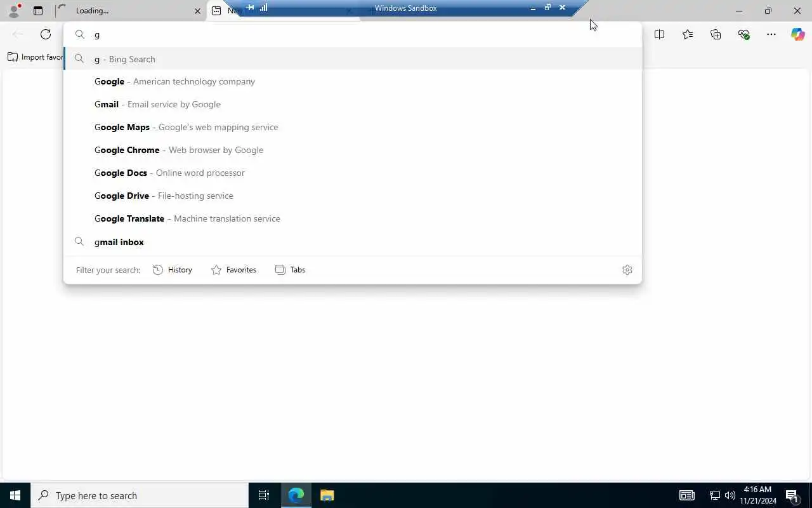Viewport: 812px width, 508px height.
Task: Filter search by Tabs
Action: coord(290,270)
